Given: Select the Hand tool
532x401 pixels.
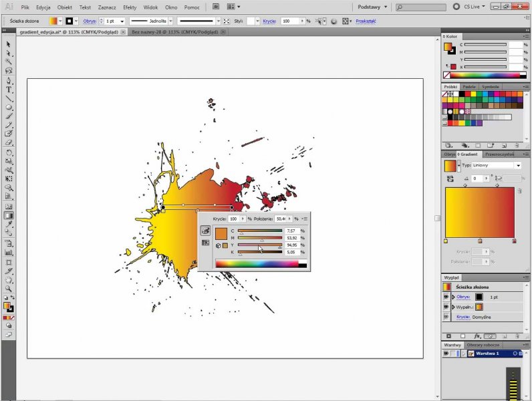Looking at the screenshot, I should point(9,279).
